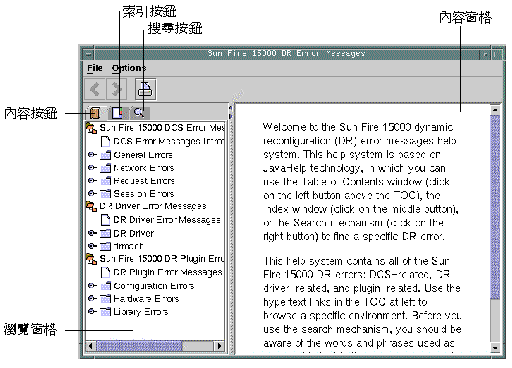Expand the Network Errors node
The width and height of the screenshot is (512, 368).
point(92,168)
